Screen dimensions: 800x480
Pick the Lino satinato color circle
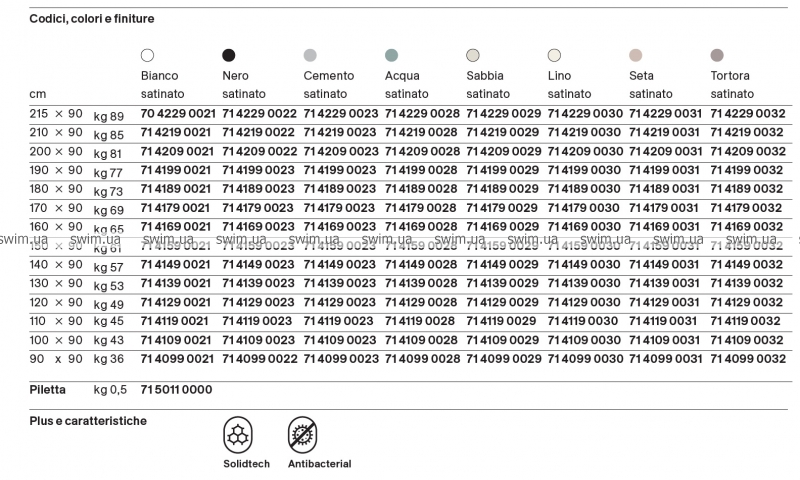pos(555,55)
